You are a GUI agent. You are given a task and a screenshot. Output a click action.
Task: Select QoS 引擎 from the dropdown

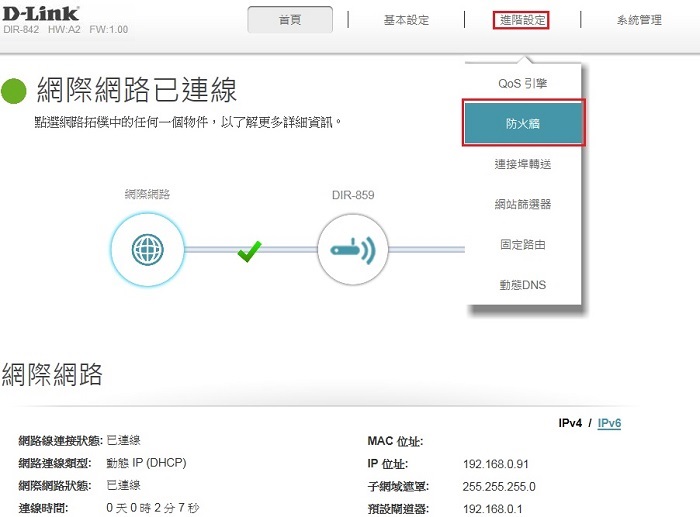pos(523,83)
